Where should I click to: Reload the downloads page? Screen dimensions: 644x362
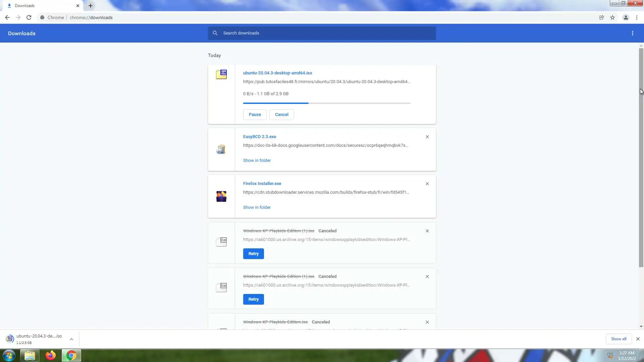click(x=29, y=17)
